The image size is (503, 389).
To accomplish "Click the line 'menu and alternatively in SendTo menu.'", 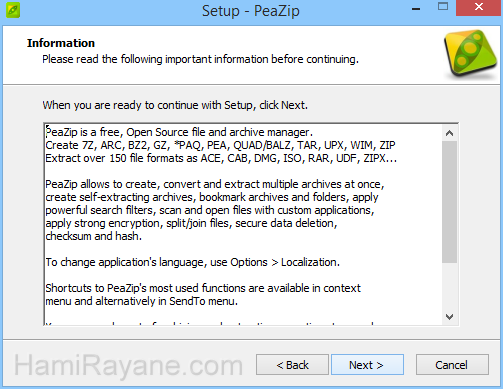I will (141, 301).
